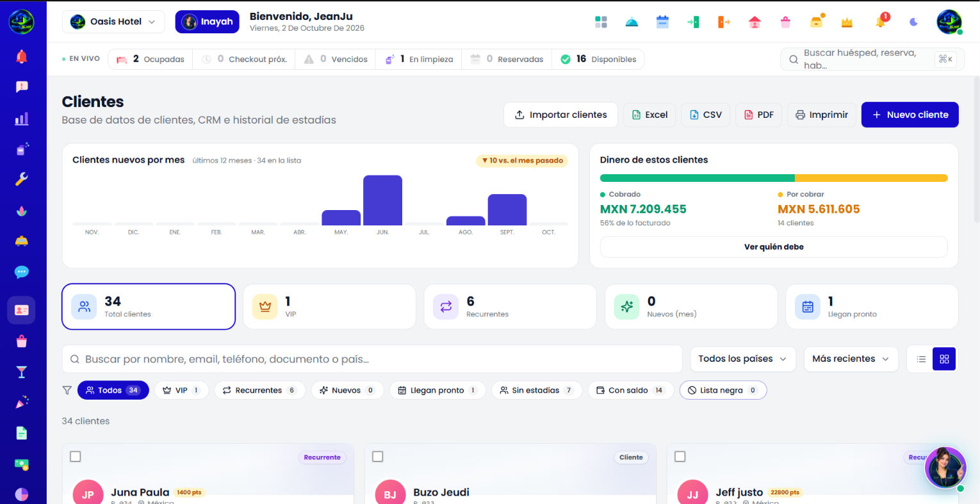Click the green Cobrado progress bar segment
Viewport: 980px width, 504px height.
click(698, 178)
